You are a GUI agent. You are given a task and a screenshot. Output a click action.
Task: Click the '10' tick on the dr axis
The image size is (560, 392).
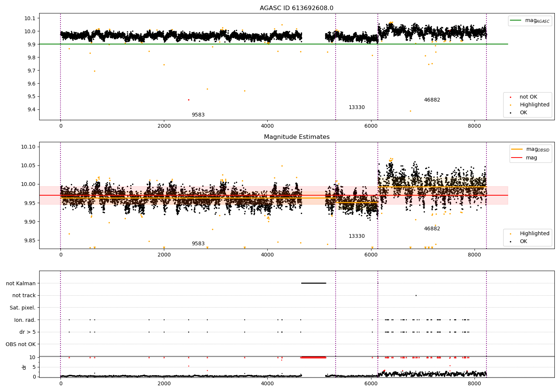(32, 357)
